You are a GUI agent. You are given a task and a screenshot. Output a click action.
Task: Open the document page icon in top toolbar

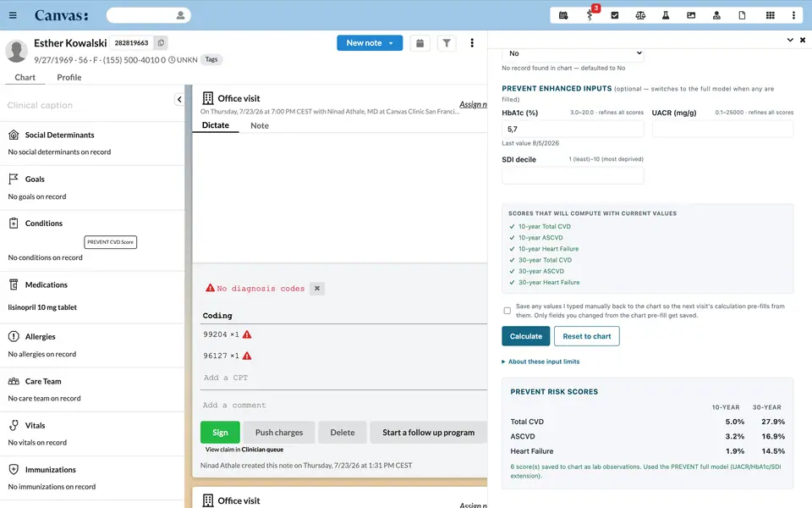742,15
